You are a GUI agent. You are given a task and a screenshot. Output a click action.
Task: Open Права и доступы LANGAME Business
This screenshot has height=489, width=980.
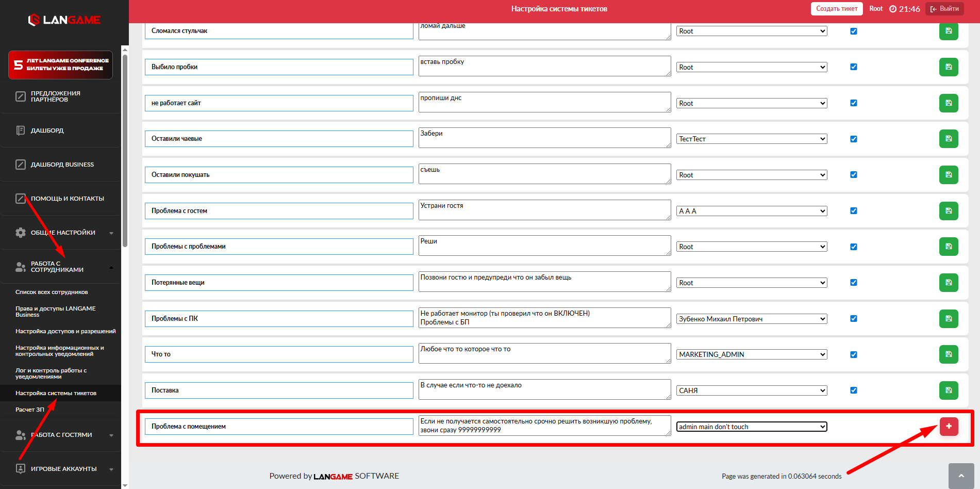point(56,312)
